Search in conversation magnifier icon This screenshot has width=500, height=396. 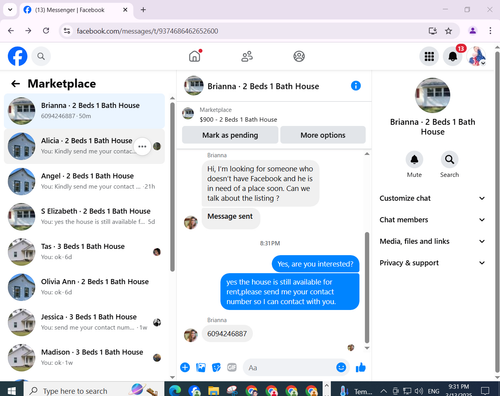pyautogui.click(x=449, y=160)
